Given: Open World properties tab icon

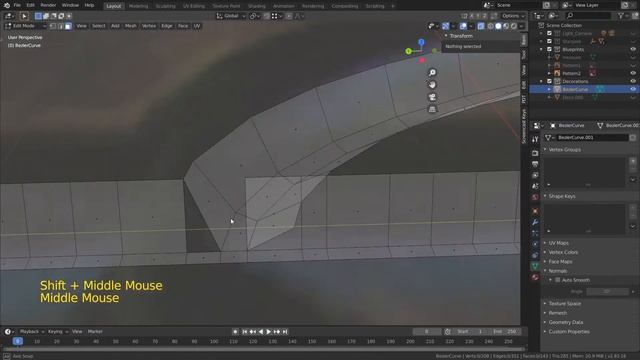Looking at the screenshot, I should coord(535,197).
